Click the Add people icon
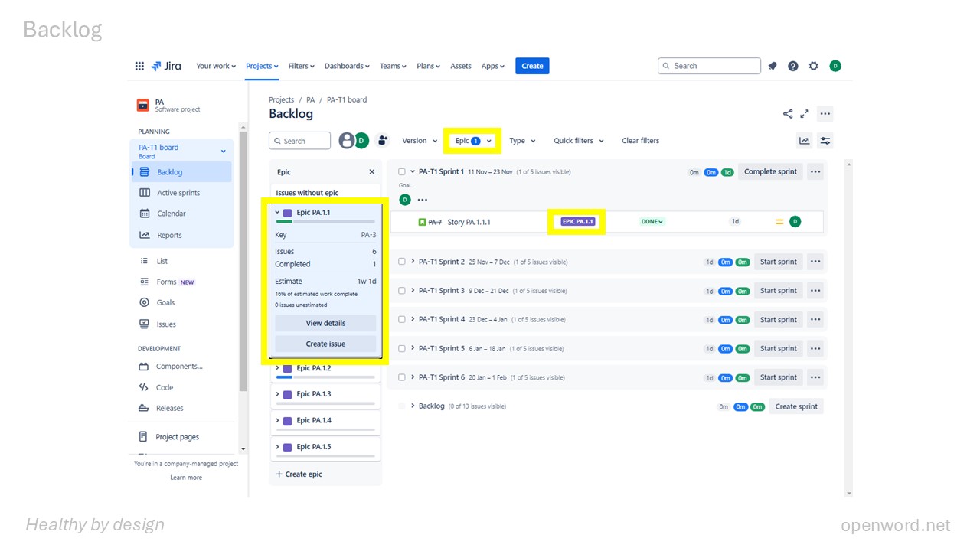 click(x=383, y=140)
